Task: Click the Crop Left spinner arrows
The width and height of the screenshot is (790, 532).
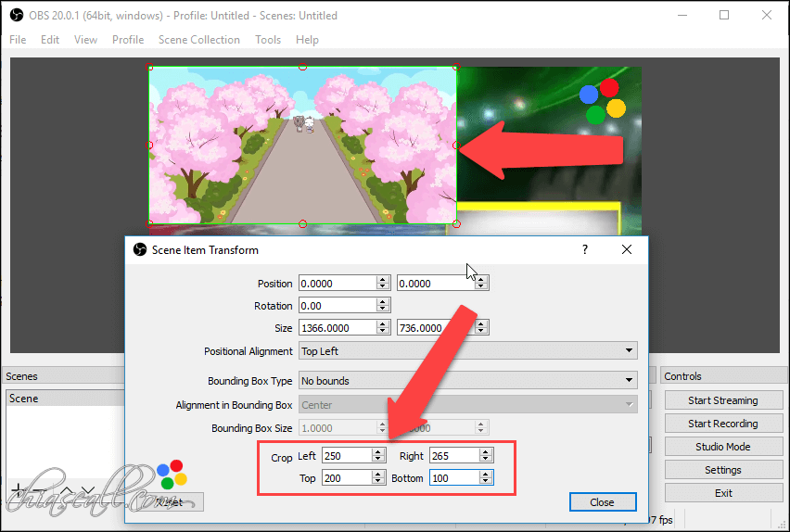Action: [379, 456]
